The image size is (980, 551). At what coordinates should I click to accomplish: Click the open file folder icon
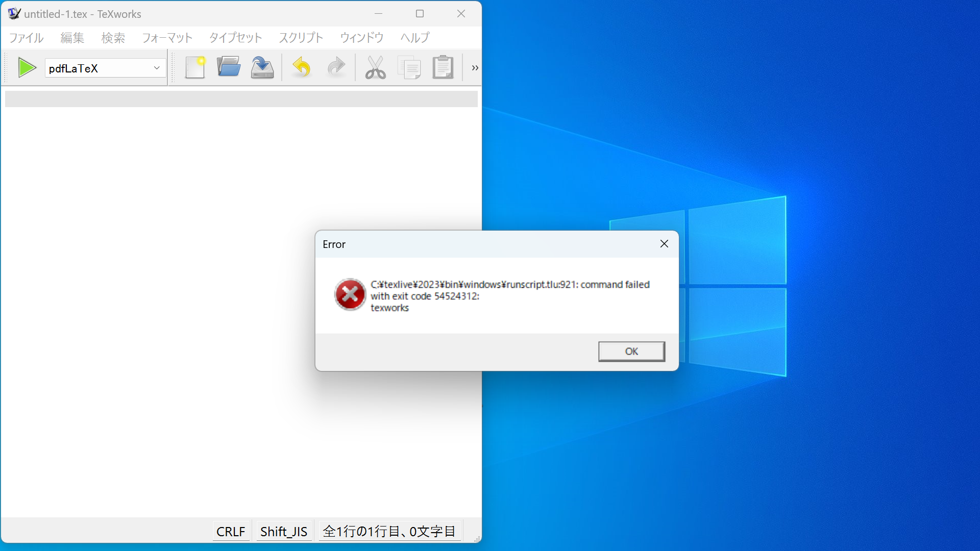coord(229,67)
